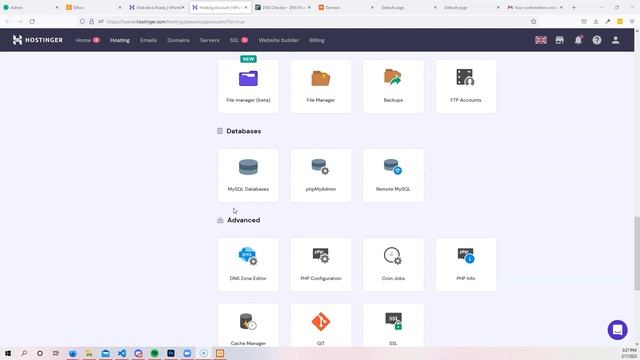The width and height of the screenshot is (640, 360).
Task: Open the store marketplace icon
Action: (560, 40)
